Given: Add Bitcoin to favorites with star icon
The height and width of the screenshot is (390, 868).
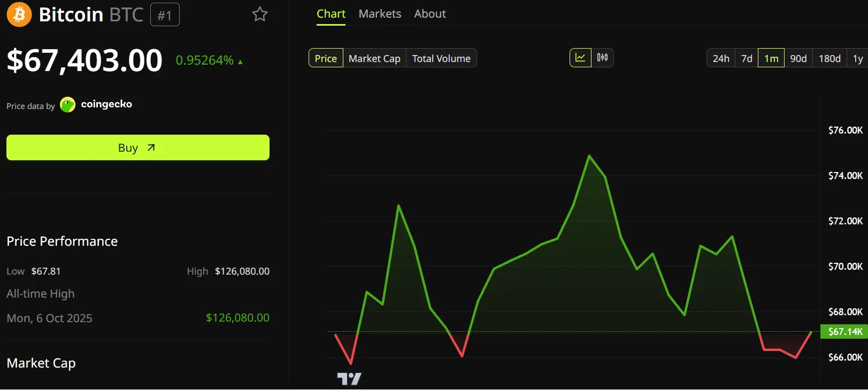Looking at the screenshot, I should 260,14.
